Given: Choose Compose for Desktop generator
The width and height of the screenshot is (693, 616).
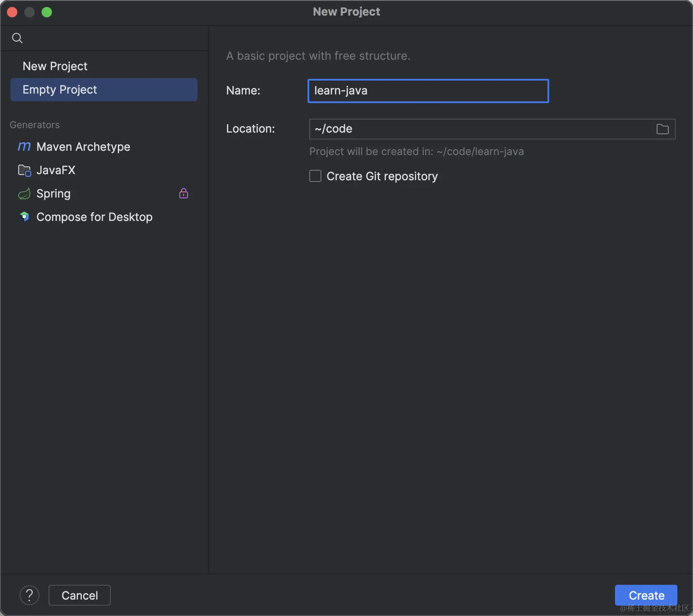Looking at the screenshot, I should coord(104,217).
